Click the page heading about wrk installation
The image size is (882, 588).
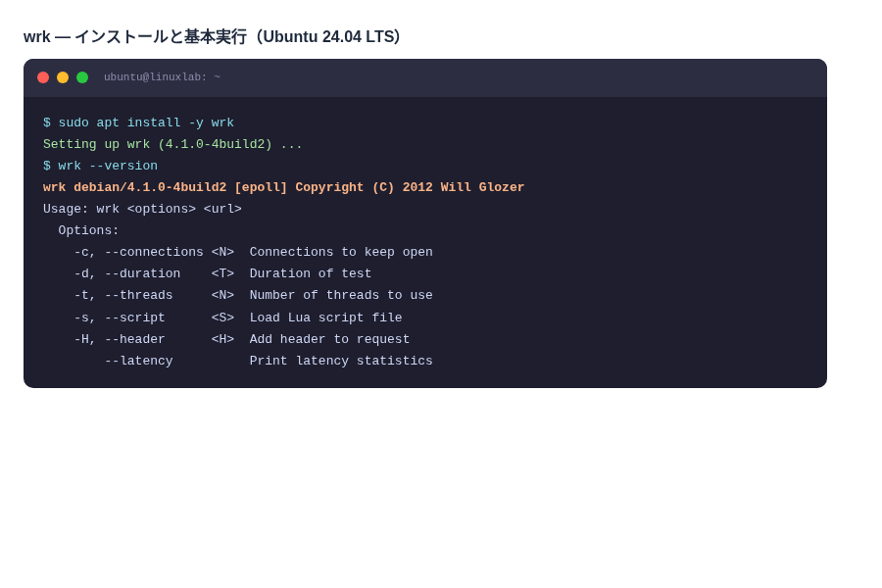point(212,36)
